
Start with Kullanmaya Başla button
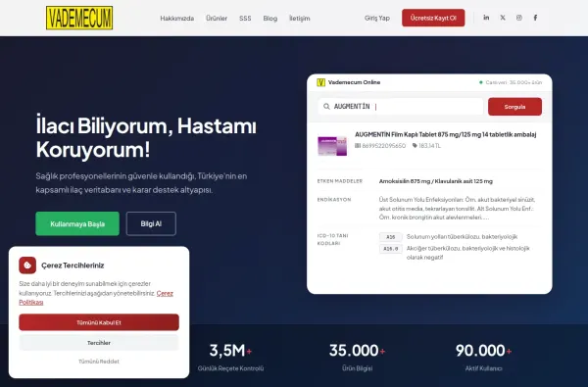[x=77, y=224]
